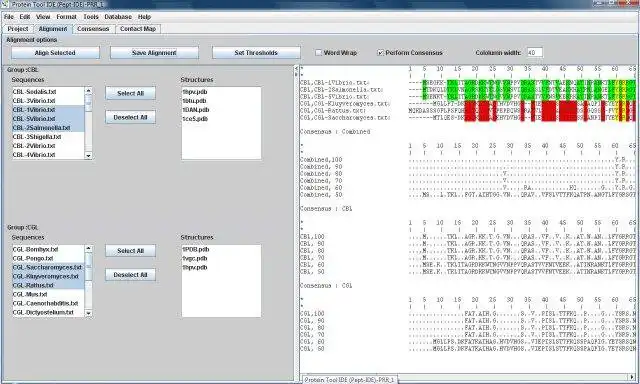
Task: Select 1DAN.pdb in the CBL structures list
Action: tap(221, 110)
